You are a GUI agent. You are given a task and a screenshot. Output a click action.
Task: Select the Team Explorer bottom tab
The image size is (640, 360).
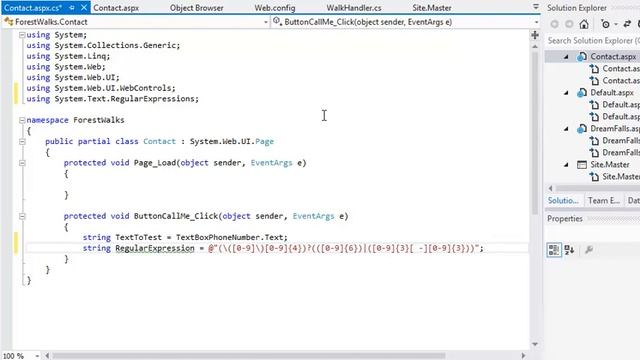[x=603, y=200]
